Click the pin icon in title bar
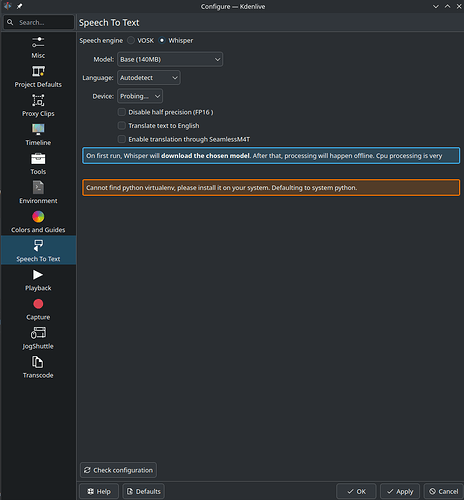464x500 pixels. [20, 6]
